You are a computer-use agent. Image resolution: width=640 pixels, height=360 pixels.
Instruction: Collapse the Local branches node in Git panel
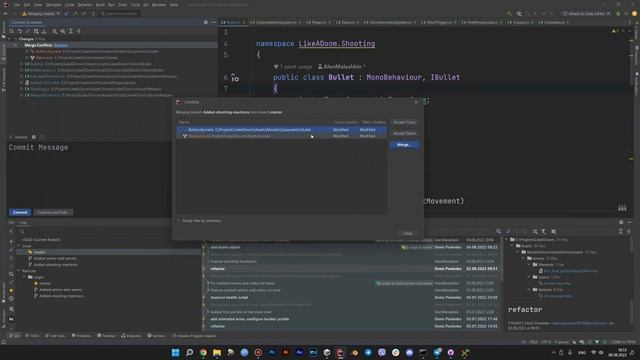pyautogui.click(x=19, y=246)
